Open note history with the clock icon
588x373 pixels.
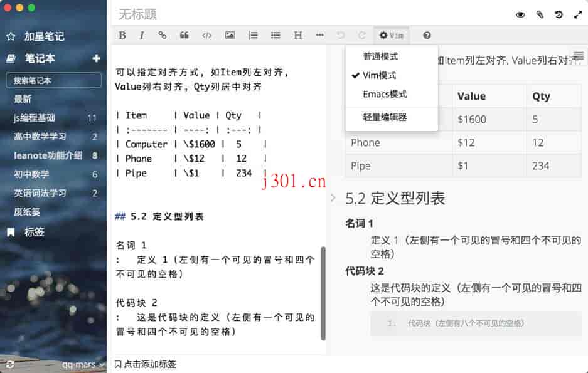[x=559, y=14]
